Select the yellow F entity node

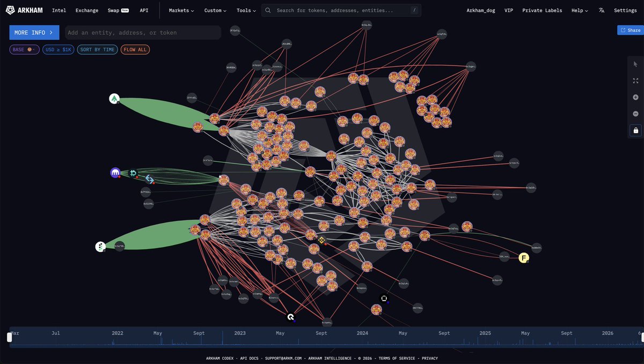524,258
